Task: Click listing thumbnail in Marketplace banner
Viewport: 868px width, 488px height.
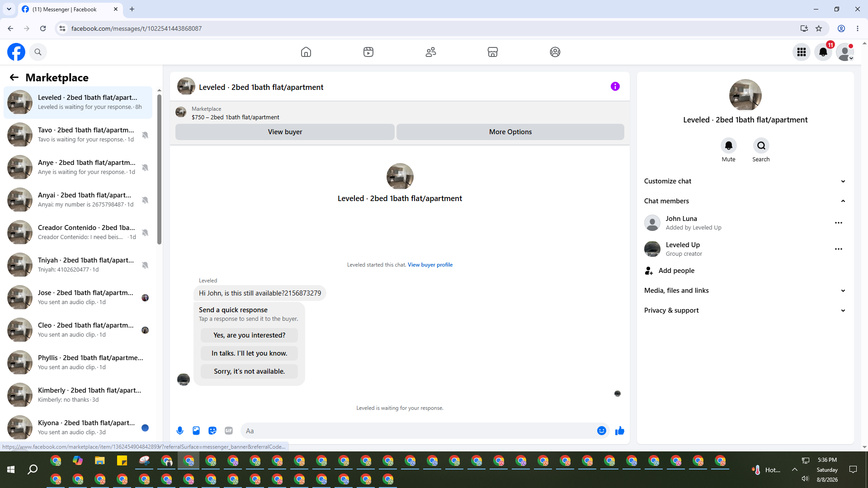Action: 181,112
